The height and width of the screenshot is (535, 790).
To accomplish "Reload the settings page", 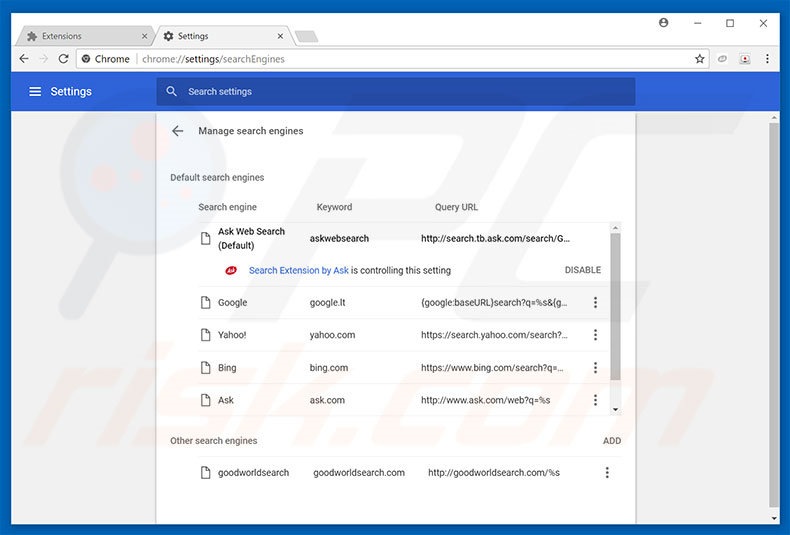I will [63, 59].
